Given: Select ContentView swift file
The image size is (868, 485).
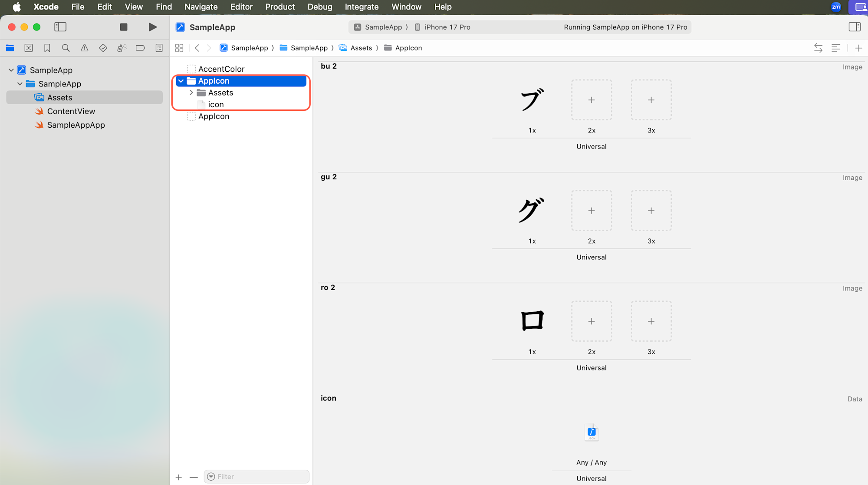Looking at the screenshot, I should point(71,111).
